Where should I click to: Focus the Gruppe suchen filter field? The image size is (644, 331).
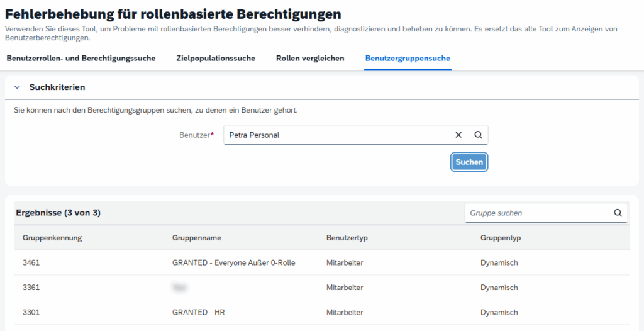click(538, 213)
